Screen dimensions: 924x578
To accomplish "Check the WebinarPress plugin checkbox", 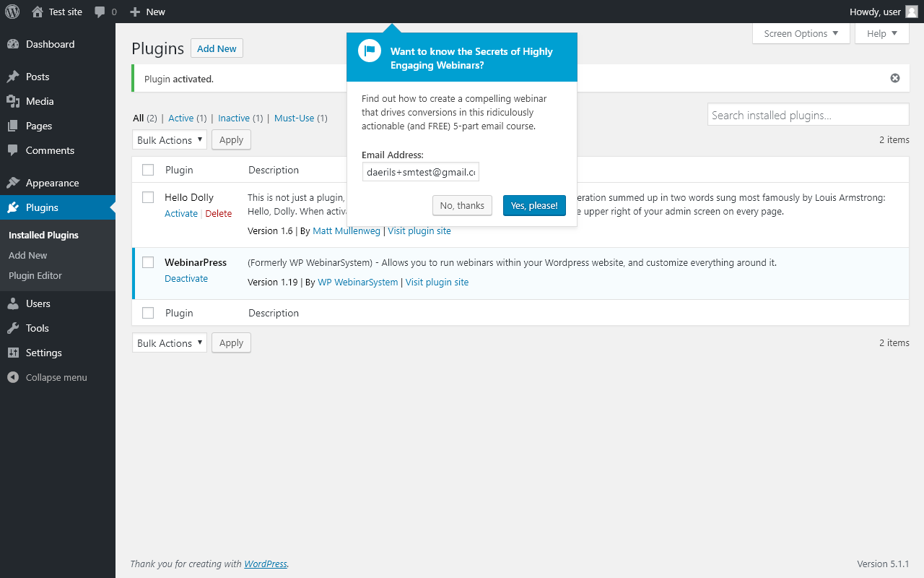I will pyautogui.click(x=148, y=262).
